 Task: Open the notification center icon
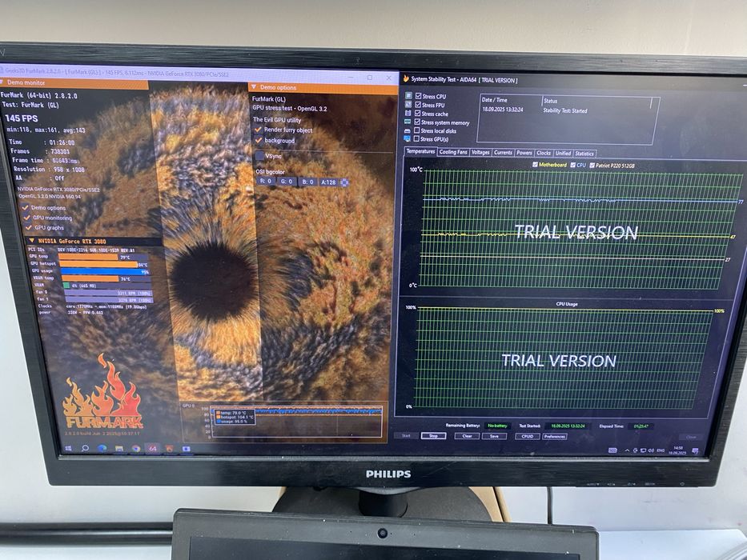695,451
